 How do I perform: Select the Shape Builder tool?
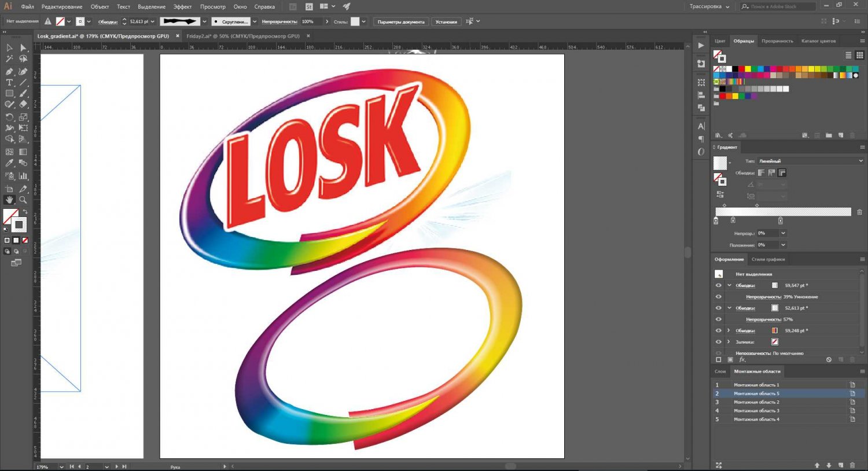9,139
